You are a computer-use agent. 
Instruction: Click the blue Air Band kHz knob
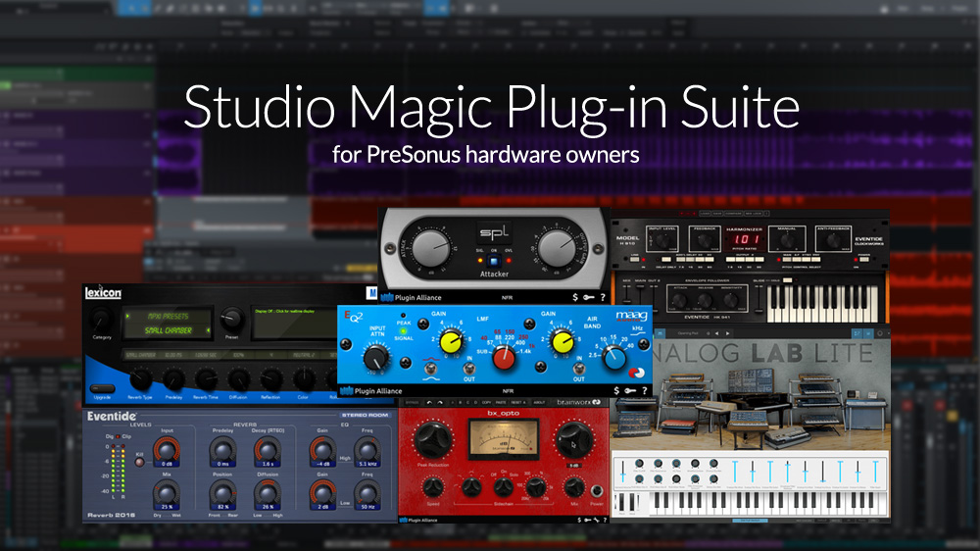[614, 358]
